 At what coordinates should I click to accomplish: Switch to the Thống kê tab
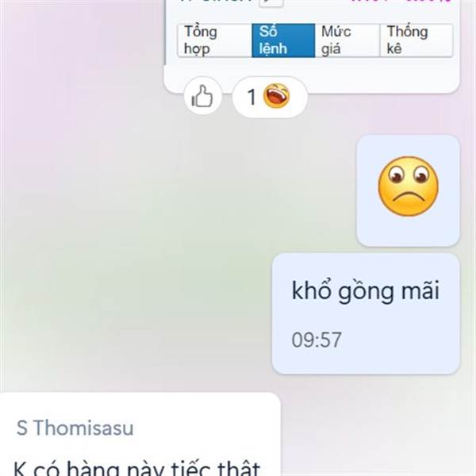(x=416, y=40)
